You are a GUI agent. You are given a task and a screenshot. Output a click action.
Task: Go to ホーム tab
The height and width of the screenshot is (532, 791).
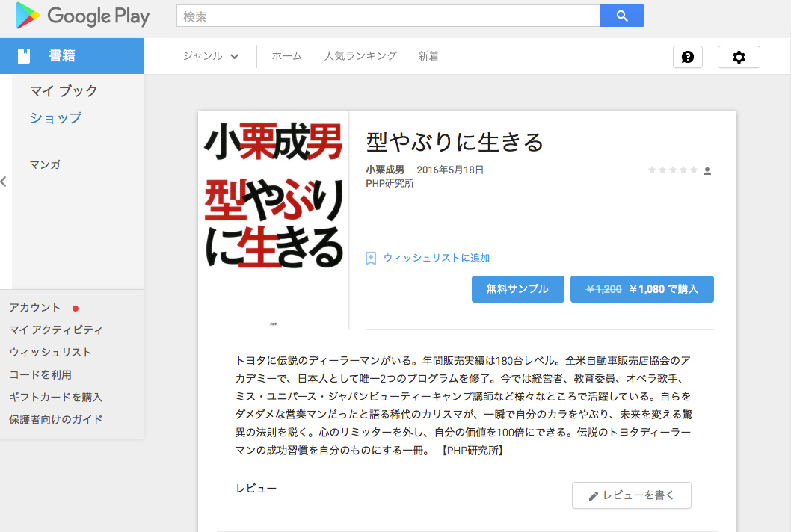(286, 56)
